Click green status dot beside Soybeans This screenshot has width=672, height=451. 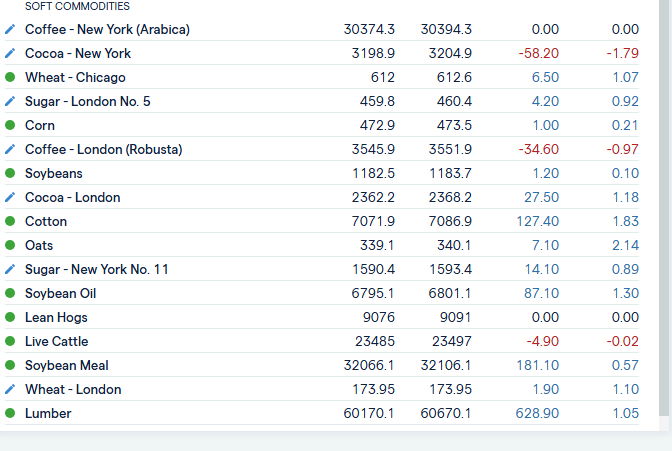pos(10,173)
